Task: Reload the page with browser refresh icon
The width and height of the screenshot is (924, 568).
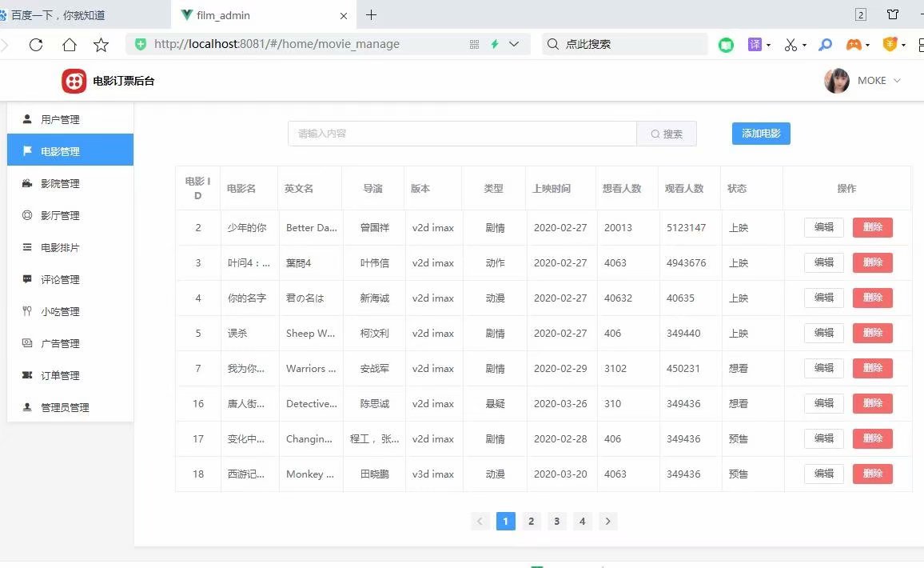Action: (36, 44)
